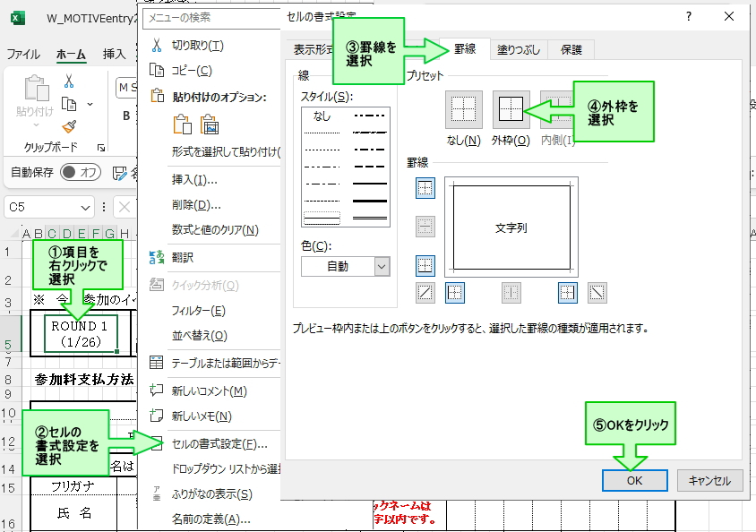This screenshot has width=756, height=532.
Task: Choose セルの書式設定 from the context menu
Action: coord(219,443)
